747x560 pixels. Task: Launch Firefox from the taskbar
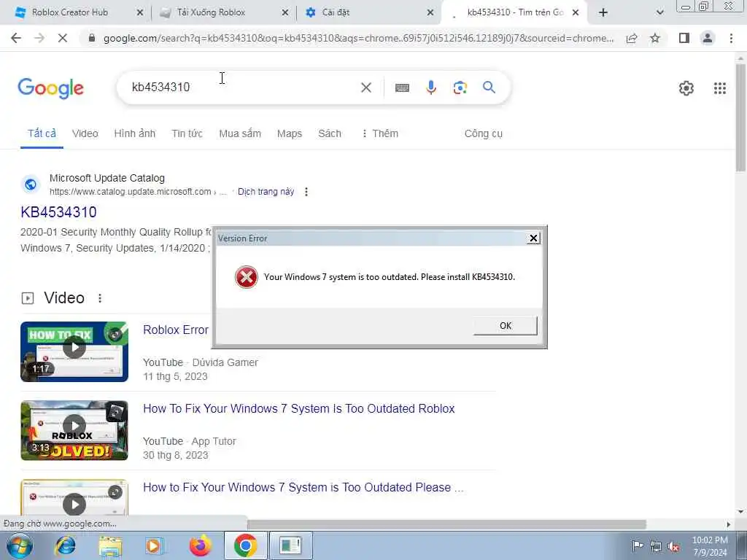pos(200,545)
